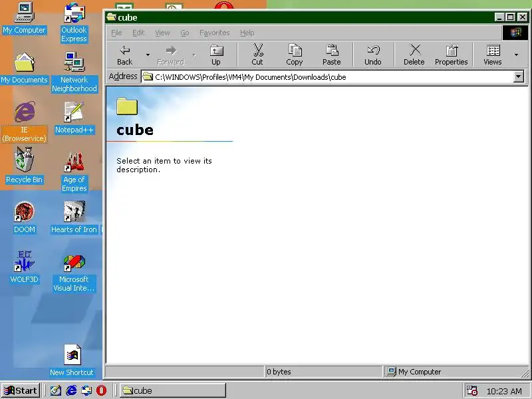Viewport: 532px width, 399px height.
Task: Click the Cut scissors toolbar button
Action: coord(257,55)
